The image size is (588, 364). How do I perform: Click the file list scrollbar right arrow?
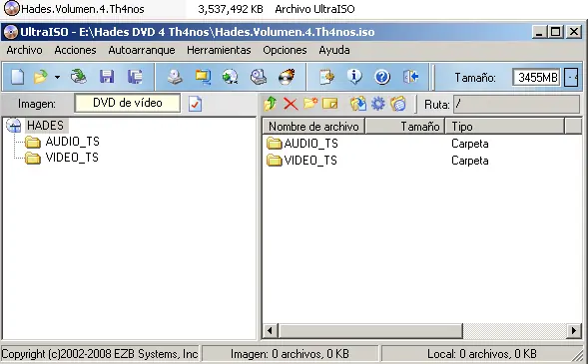(x=574, y=331)
